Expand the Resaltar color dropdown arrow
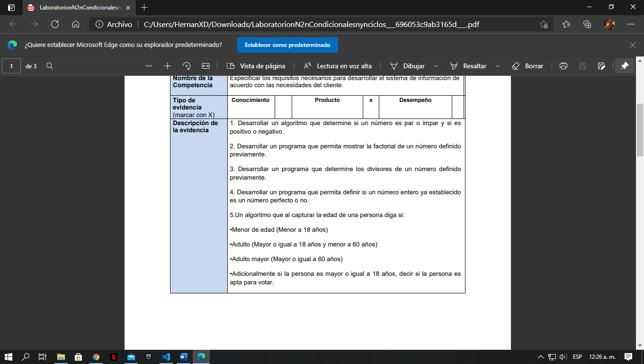Viewport: 644px width, 364px height. (498, 66)
